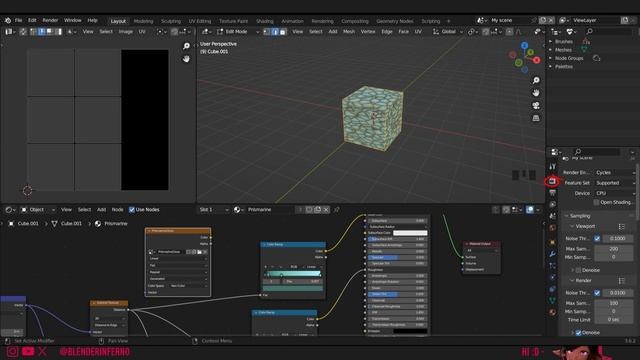Click Cube.001 object in node editor breadcrumb
Viewport: 640px width, 360px height.
28,224
